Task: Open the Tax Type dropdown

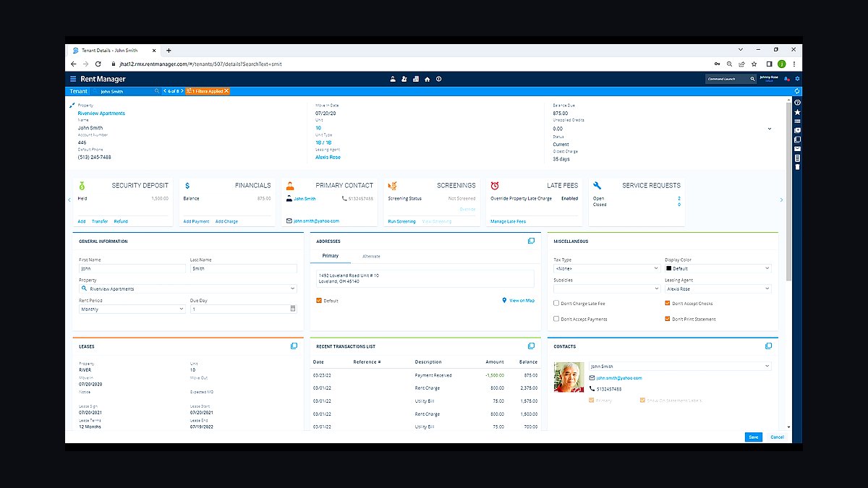Action: pyautogui.click(x=607, y=268)
